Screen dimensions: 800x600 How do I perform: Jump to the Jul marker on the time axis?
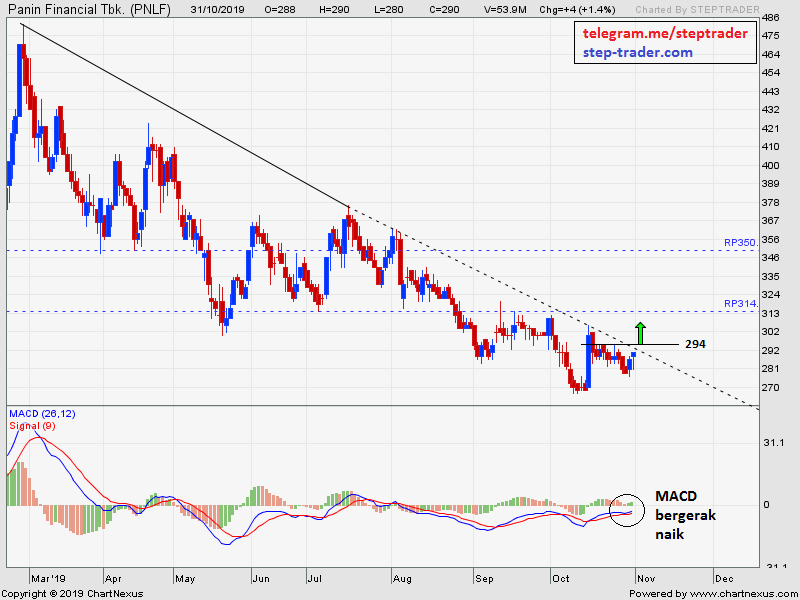click(314, 578)
